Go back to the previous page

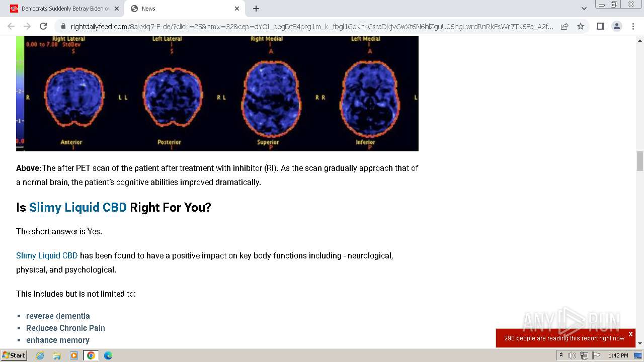(x=11, y=26)
